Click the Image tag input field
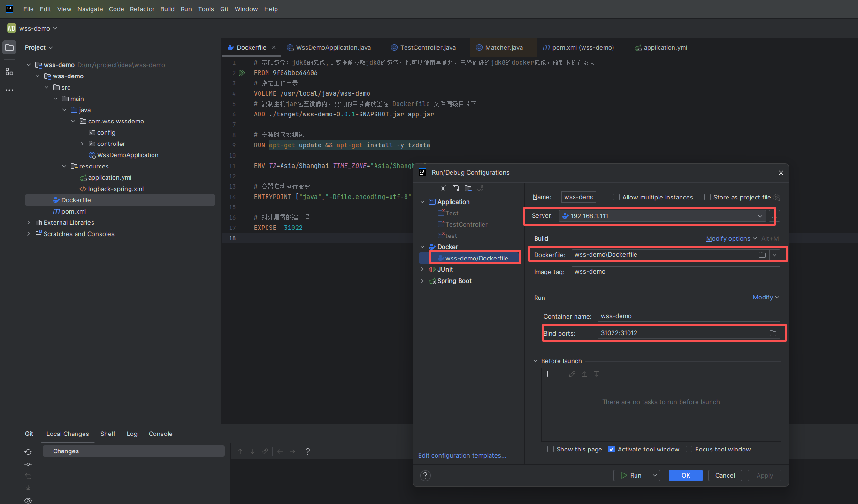Screen dimensions: 858x504 point(675,272)
